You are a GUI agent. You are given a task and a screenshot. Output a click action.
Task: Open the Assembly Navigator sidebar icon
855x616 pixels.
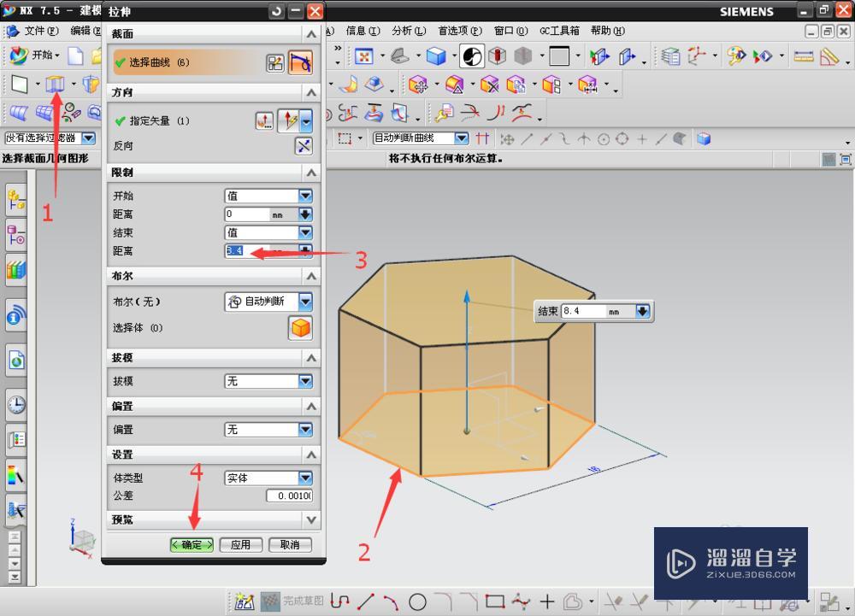[x=15, y=200]
